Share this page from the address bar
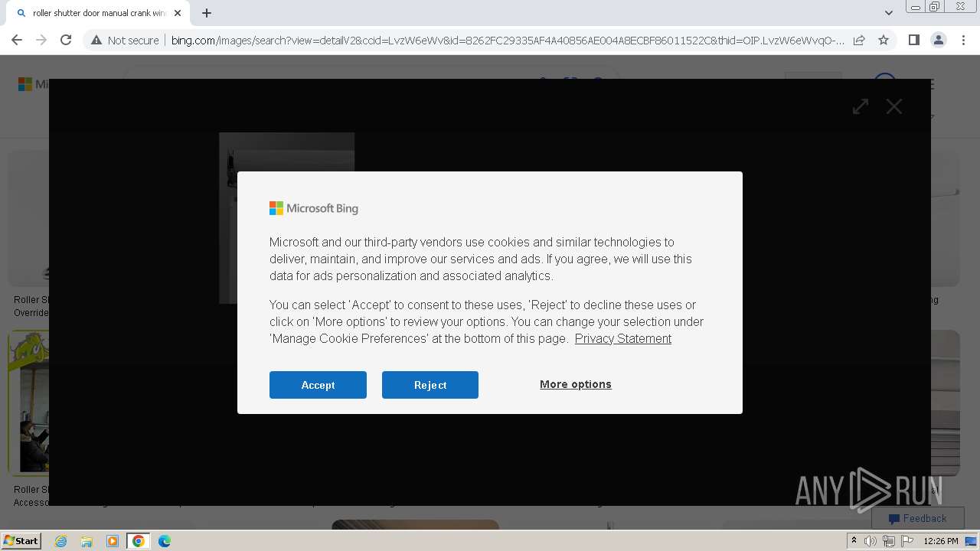 859,40
